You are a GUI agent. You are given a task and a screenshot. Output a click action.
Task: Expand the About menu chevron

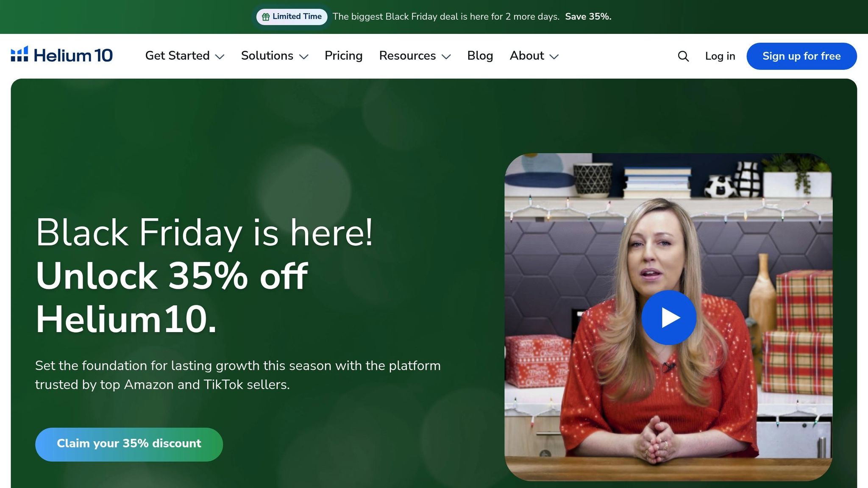click(x=554, y=57)
